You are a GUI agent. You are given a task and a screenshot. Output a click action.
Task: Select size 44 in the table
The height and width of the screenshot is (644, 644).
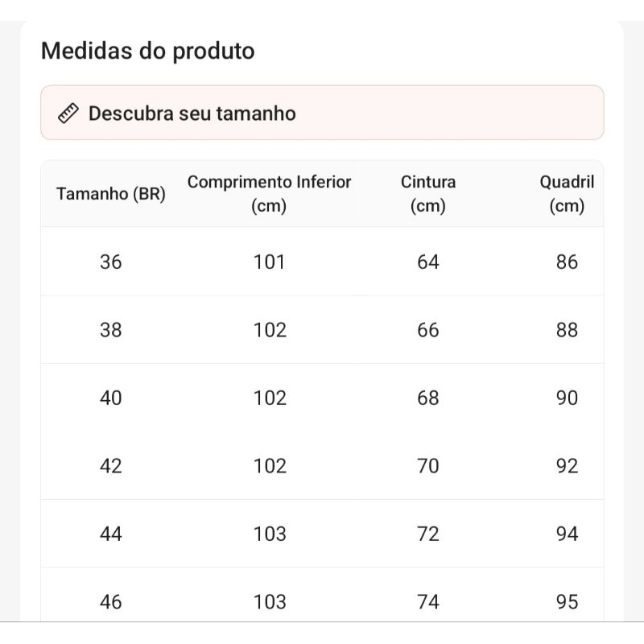[111, 534]
